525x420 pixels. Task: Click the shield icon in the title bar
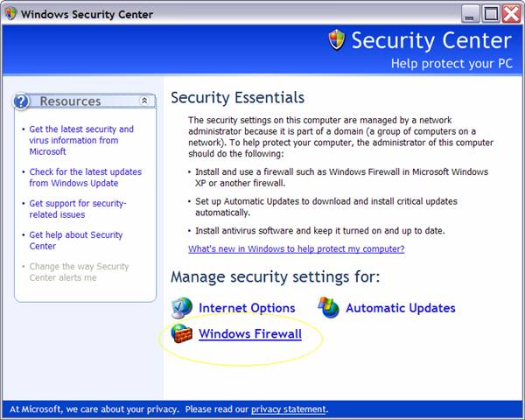[10, 14]
